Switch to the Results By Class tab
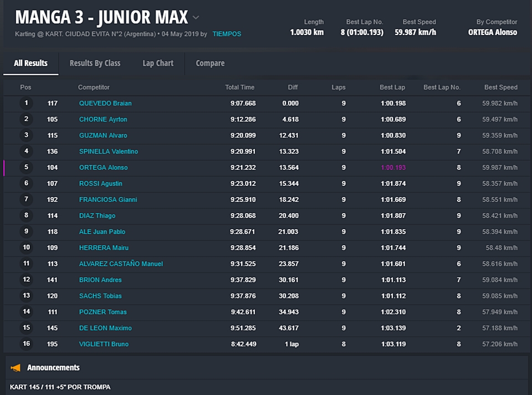This screenshot has height=395, width=532. pyautogui.click(x=95, y=63)
